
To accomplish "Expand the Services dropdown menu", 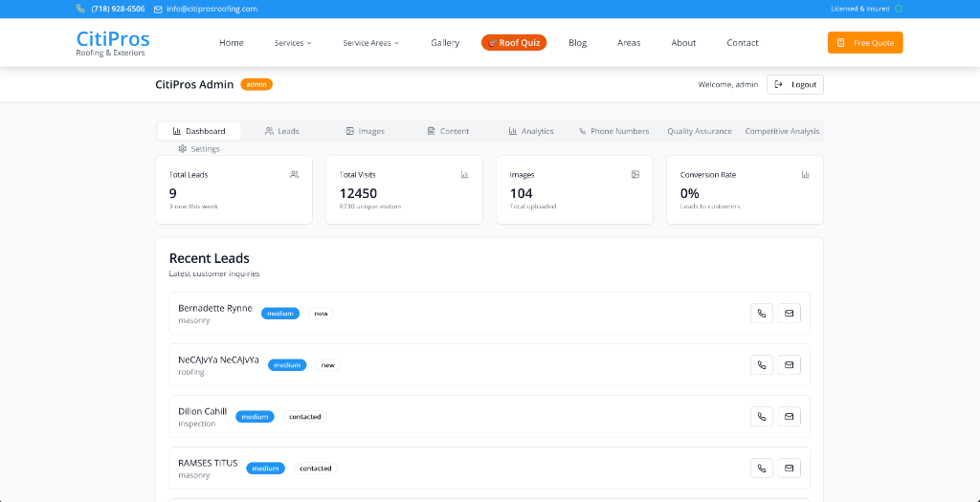I will coord(293,43).
